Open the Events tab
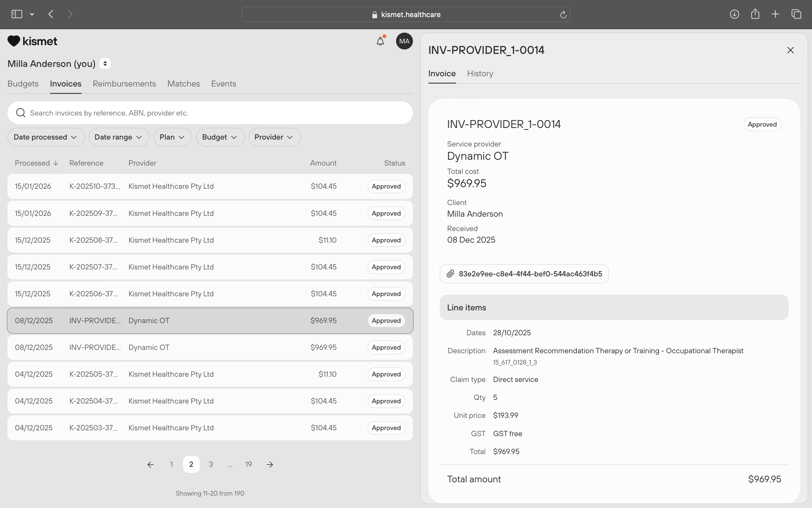 pos(223,84)
